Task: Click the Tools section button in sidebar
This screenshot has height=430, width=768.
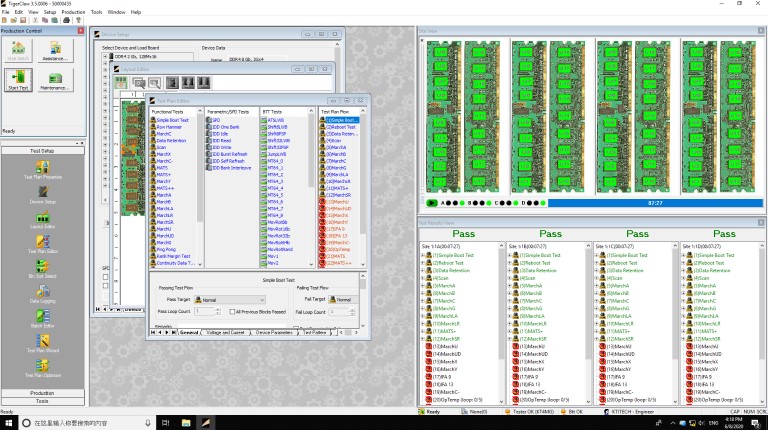Action: point(42,401)
